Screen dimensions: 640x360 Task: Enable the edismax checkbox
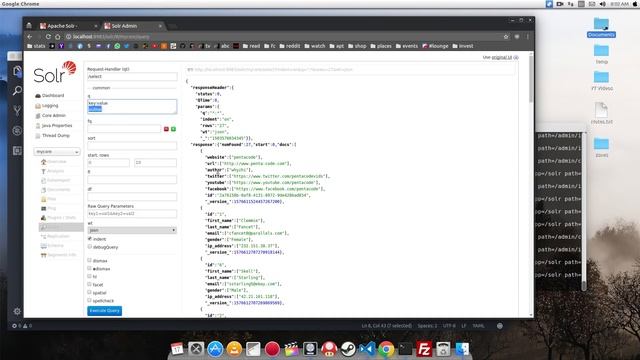(x=89, y=269)
